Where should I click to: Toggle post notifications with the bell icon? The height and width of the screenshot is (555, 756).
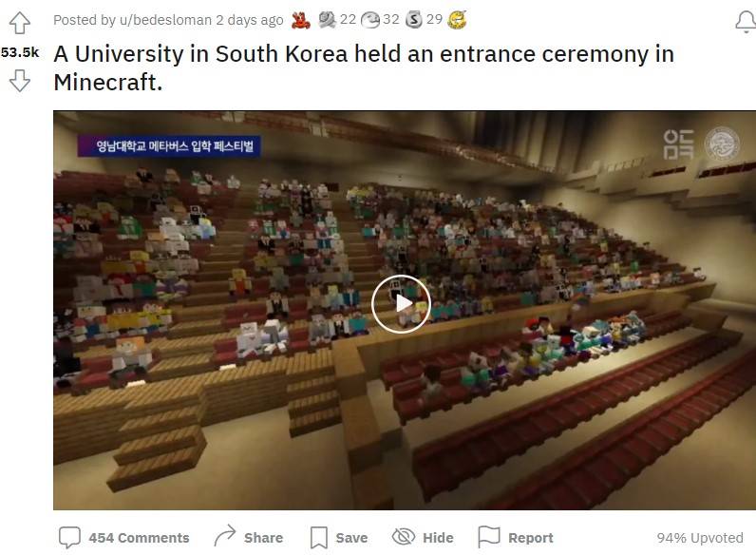click(x=746, y=22)
